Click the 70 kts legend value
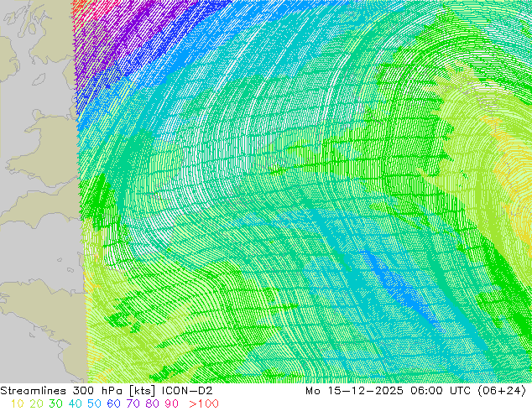 (x=133, y=403)
